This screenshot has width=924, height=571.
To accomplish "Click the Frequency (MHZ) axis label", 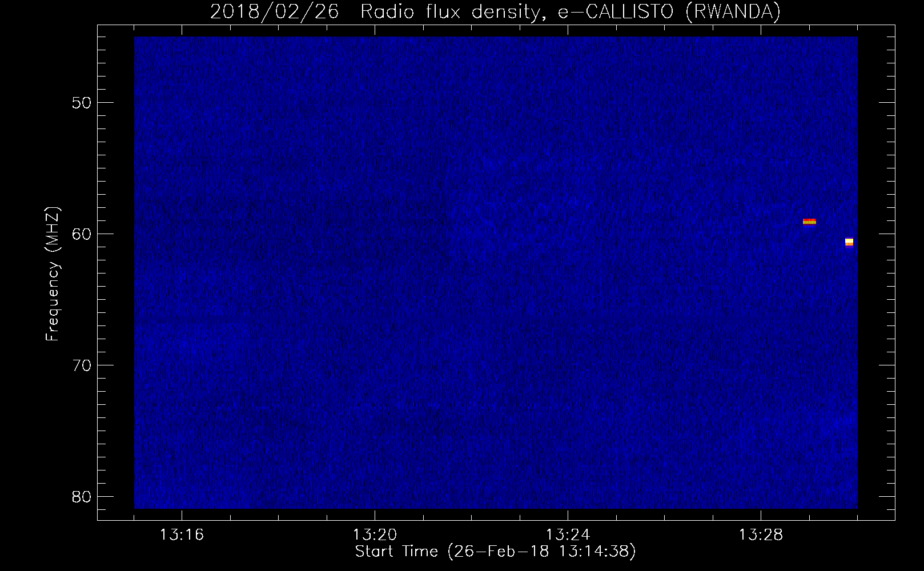I will 53,274.
